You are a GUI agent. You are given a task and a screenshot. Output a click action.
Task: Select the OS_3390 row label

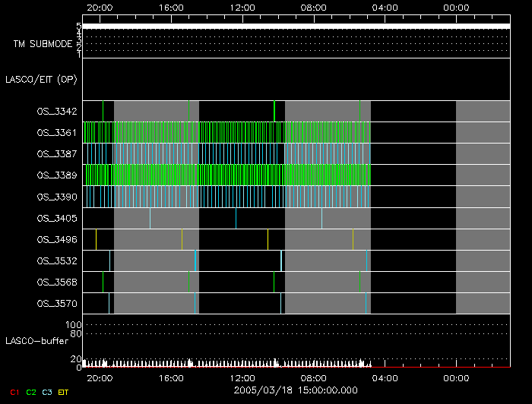coord(57,197)
